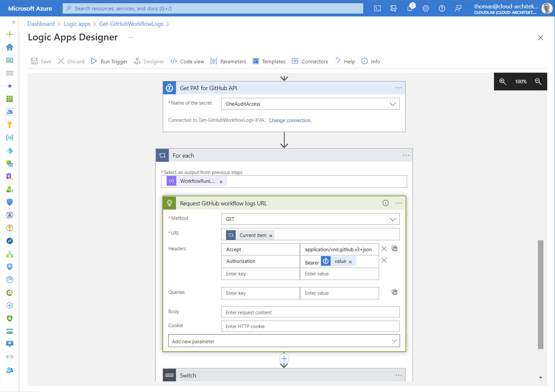Open Templates
This screenshot has height=392, width=555.
coord(269,61)
